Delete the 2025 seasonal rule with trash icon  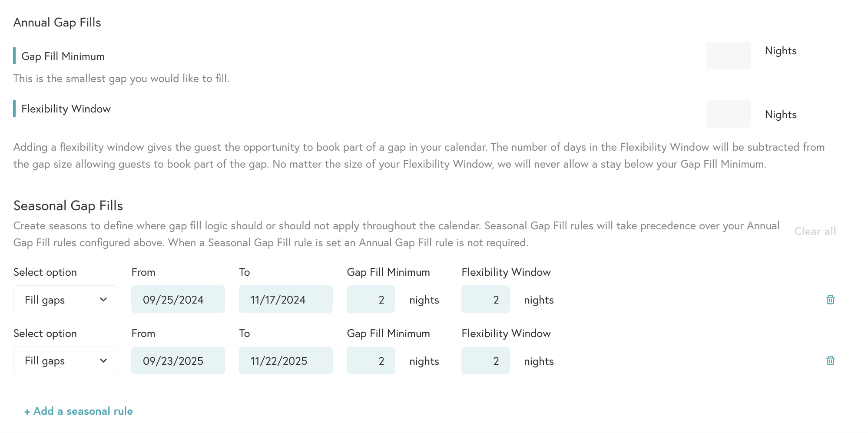pos(830,360)
